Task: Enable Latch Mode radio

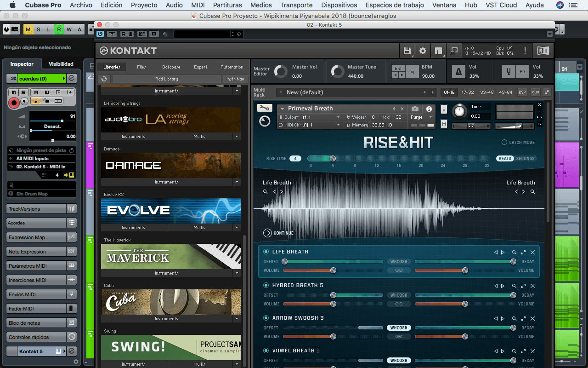Action: pos(504,143)
